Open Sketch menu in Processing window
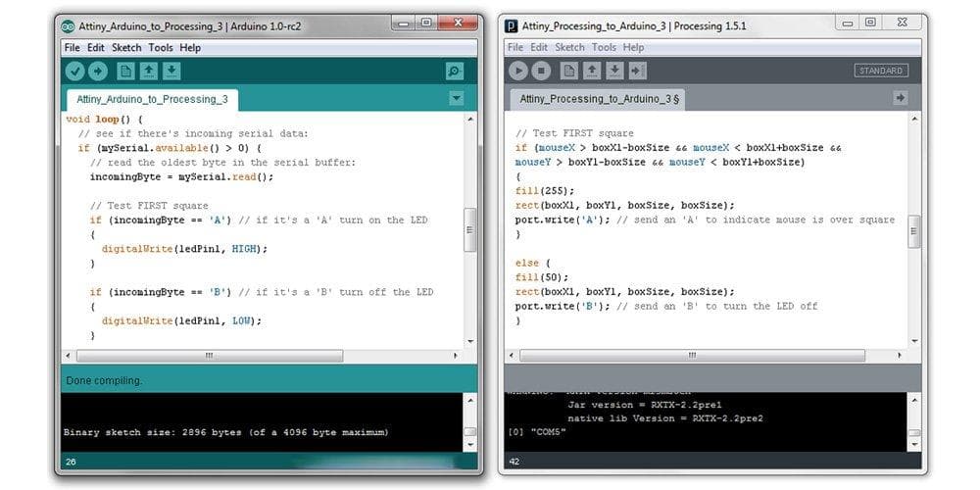The height and width of the screenshot is (490, 980). click(570, 47)
